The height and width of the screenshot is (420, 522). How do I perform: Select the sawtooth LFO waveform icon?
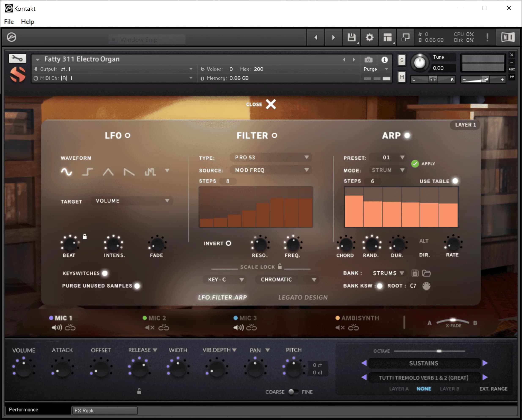129,172
